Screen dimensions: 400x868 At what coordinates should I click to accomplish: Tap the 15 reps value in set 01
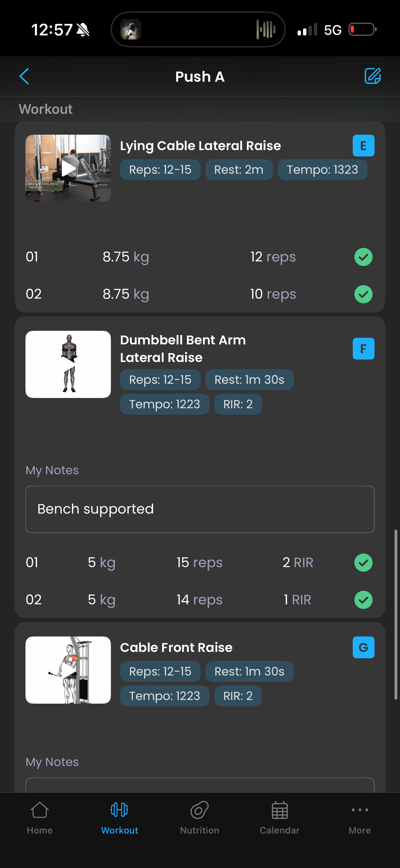(x=199, y=563)
